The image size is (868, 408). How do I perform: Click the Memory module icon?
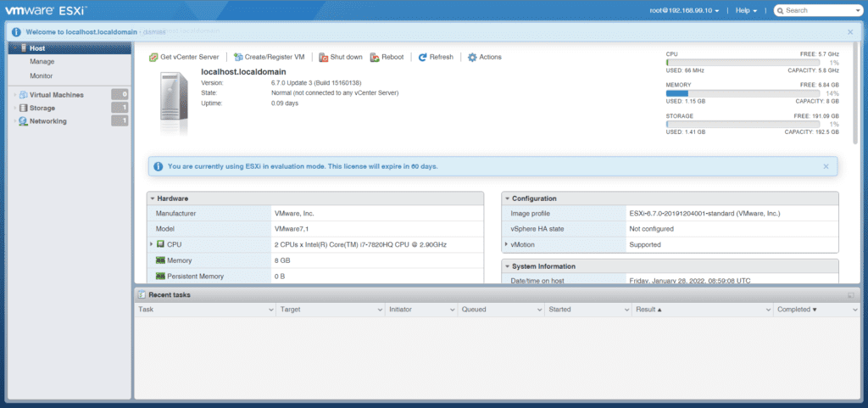point(160,260)
